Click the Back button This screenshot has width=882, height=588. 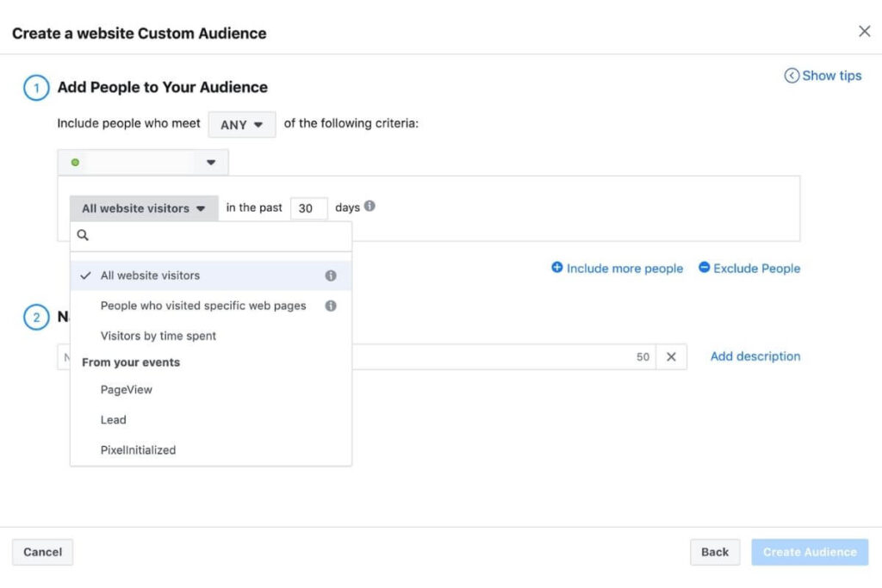click(714, 552)
